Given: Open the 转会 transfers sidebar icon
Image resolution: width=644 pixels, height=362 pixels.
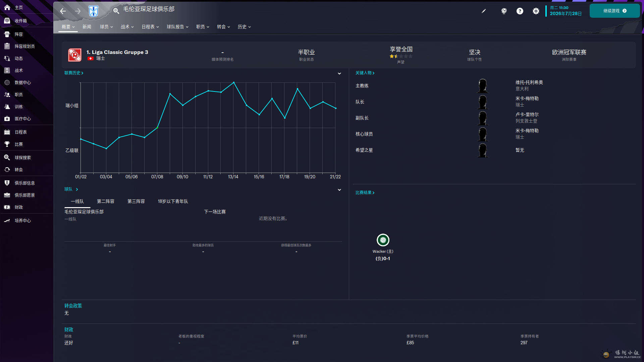Looking at the screenshot, I should click(x=7, y=170).
